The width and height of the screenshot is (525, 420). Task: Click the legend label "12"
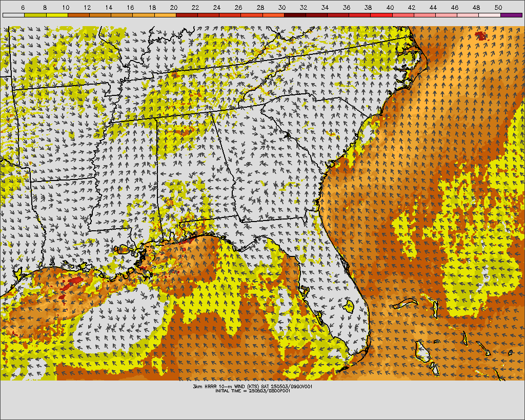click(x=87, y=7)
